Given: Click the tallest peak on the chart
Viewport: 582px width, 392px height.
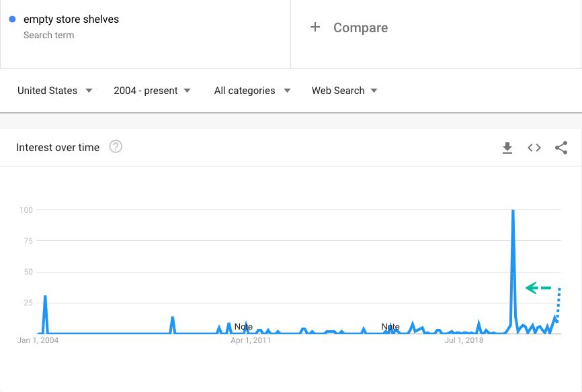Looking at the screenshot, I should pyautogui.click(x=513, y=212).
